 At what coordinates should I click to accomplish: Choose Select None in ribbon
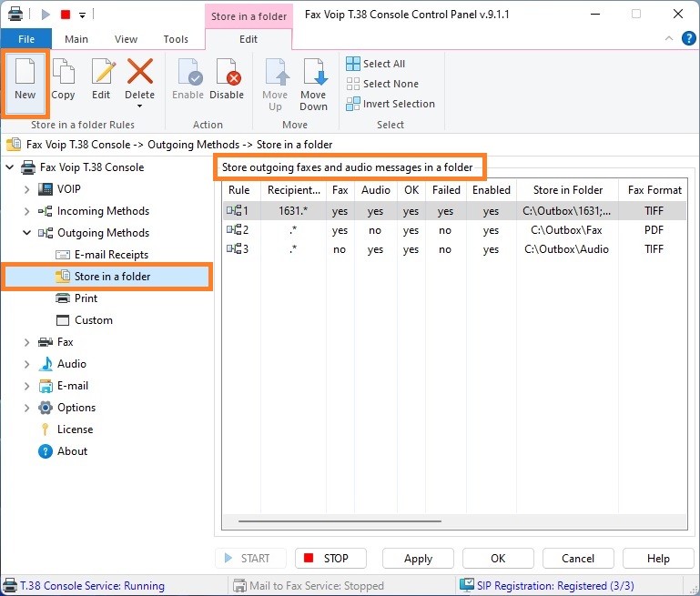(x=382, y=84)
